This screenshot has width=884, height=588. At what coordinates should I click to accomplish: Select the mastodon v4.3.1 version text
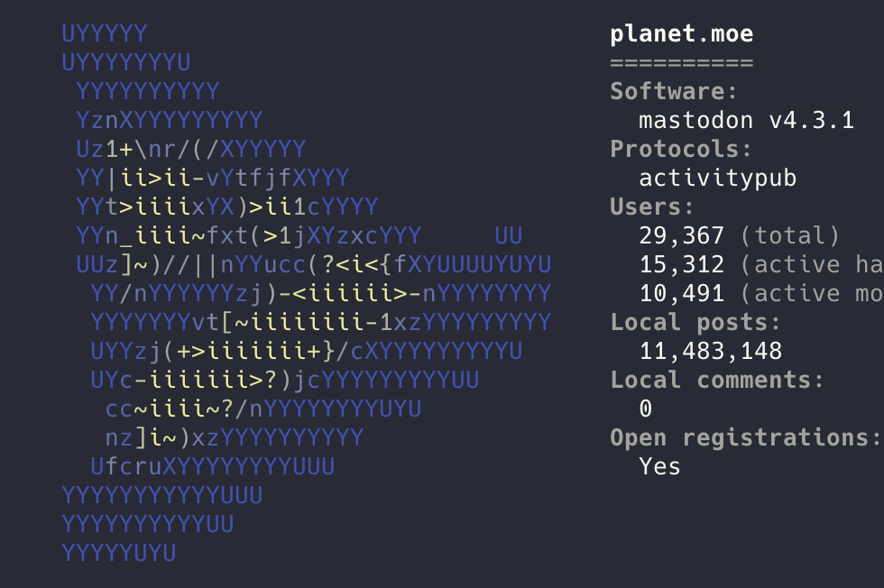click(747, 120)
